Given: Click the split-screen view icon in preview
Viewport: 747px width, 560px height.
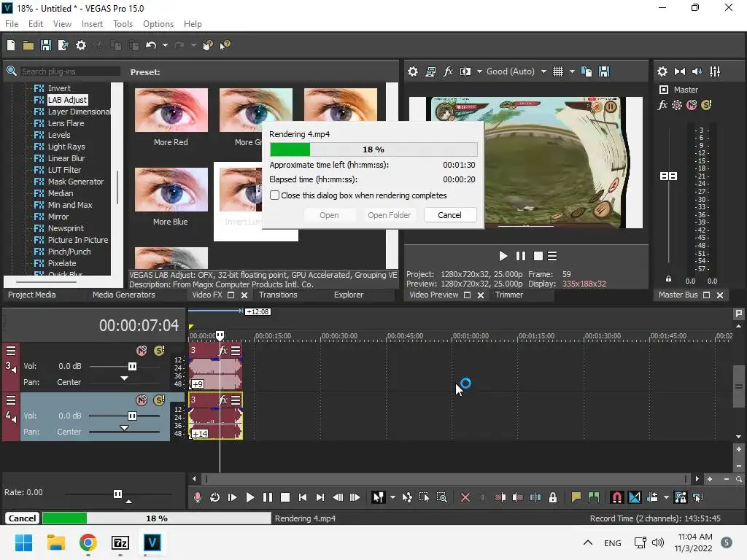Looking at the screenshot, I should point(465,71).
